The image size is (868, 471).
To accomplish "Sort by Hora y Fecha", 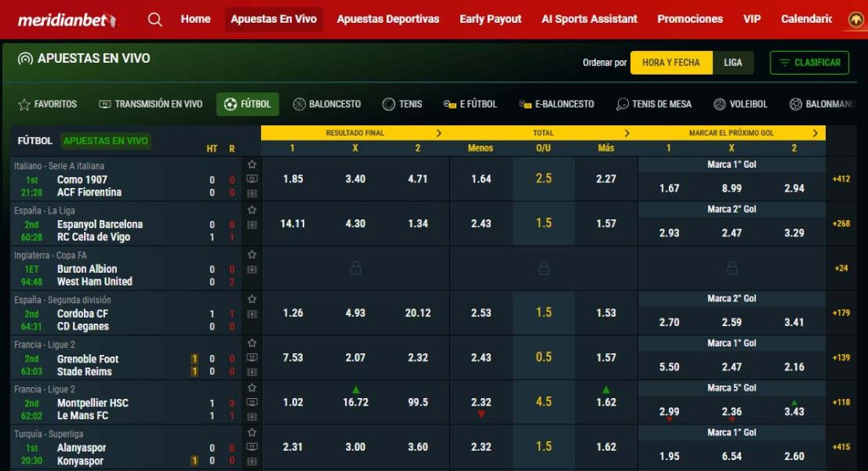I will 671,63.
